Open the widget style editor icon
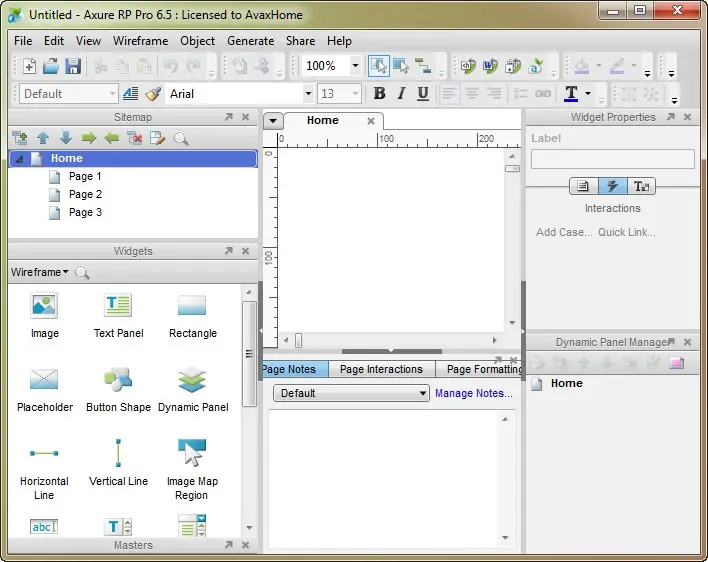 (130, 93)
